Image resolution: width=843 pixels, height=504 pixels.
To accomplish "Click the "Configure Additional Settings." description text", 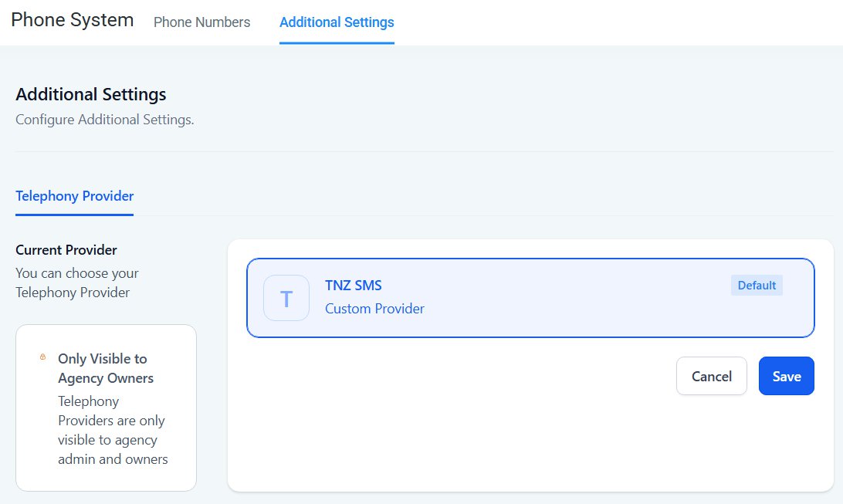I will coord(105,119).
